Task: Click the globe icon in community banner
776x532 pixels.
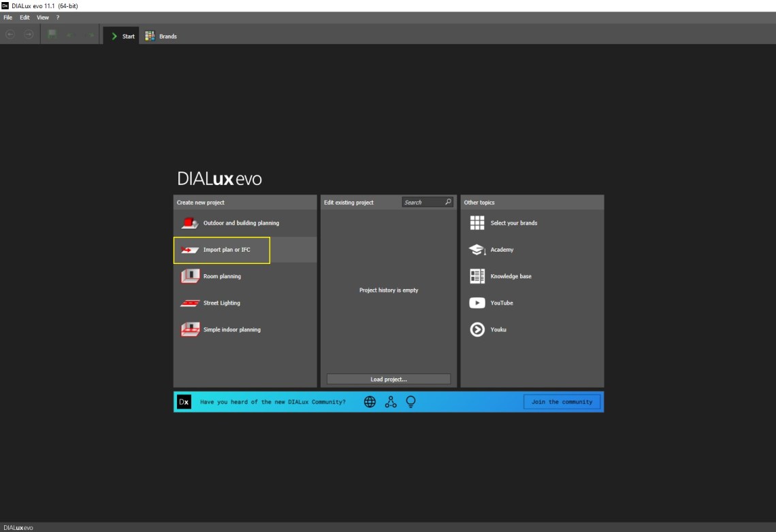Action: point(370,402)
